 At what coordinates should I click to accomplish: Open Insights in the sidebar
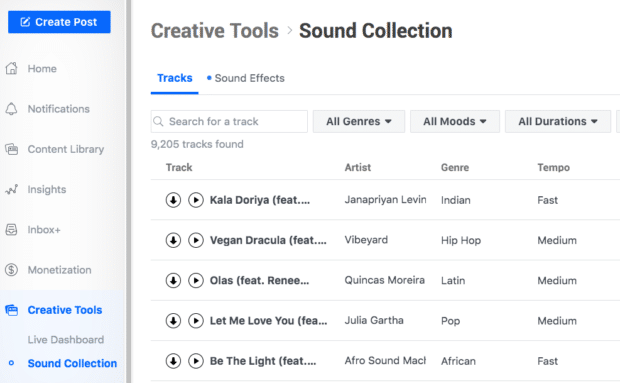click(47, 190)
